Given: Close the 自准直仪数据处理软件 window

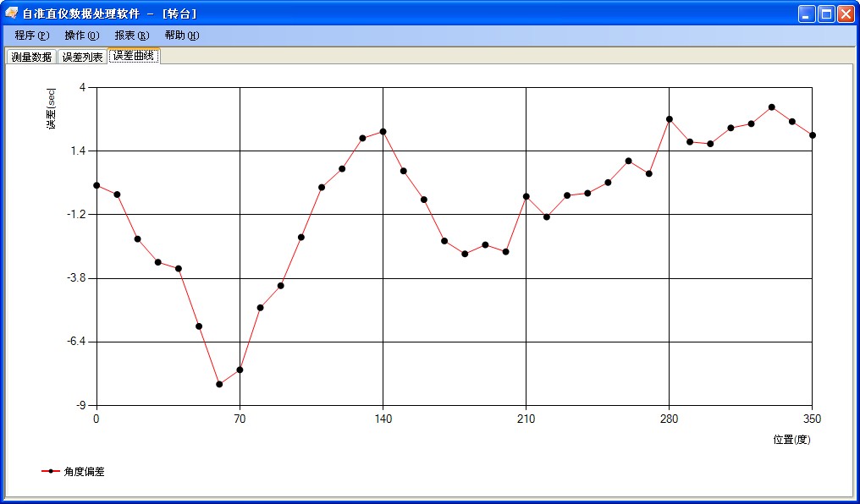Looking at the screenshot, I should point(846,14).
